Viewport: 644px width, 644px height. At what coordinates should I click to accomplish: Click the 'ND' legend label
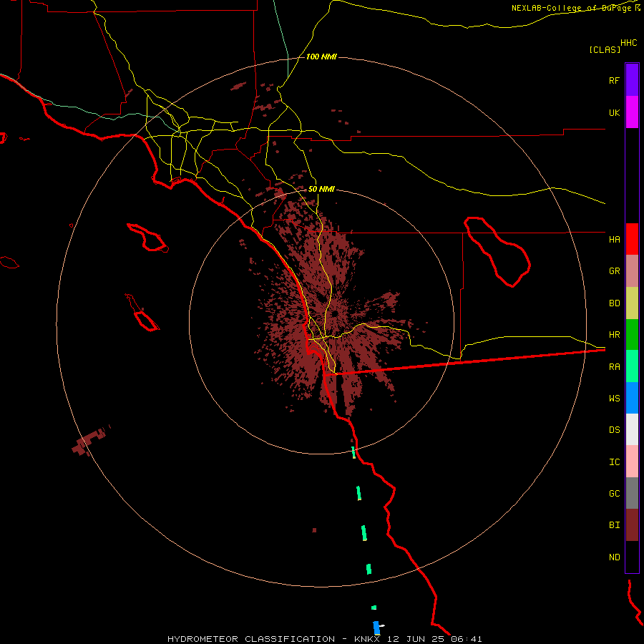coord(614,557)
